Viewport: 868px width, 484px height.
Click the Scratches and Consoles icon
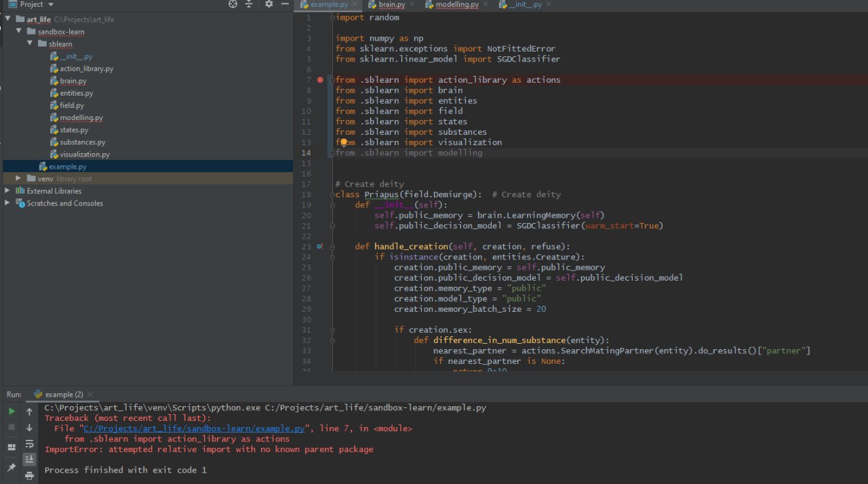20,203
